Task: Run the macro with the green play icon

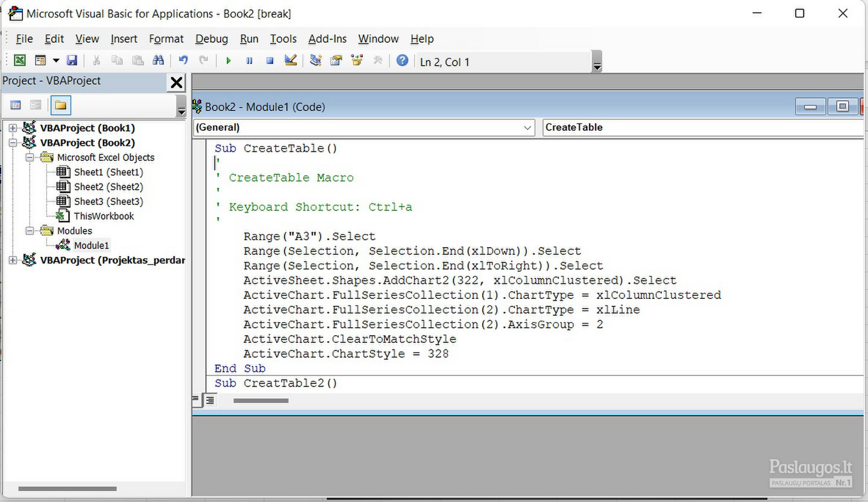Action: [x=228, y=61]
